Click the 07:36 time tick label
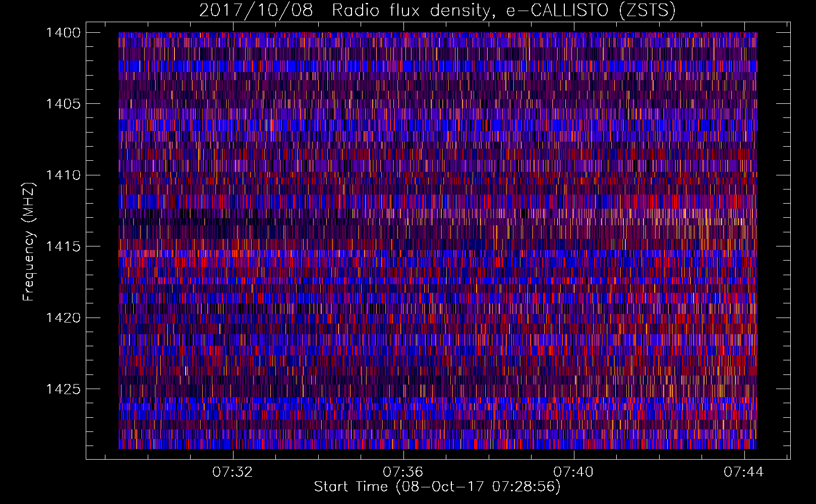The image size is (816, 504). 403,472
